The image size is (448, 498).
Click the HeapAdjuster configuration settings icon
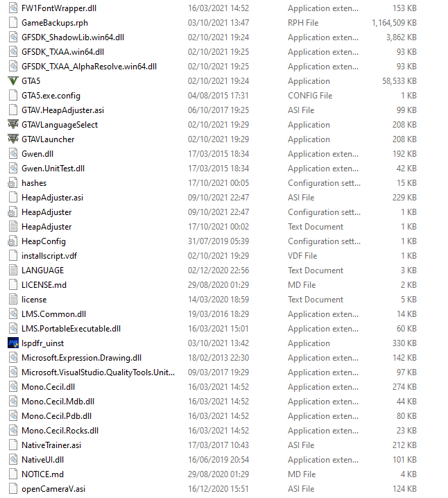[x=13, y=212]
